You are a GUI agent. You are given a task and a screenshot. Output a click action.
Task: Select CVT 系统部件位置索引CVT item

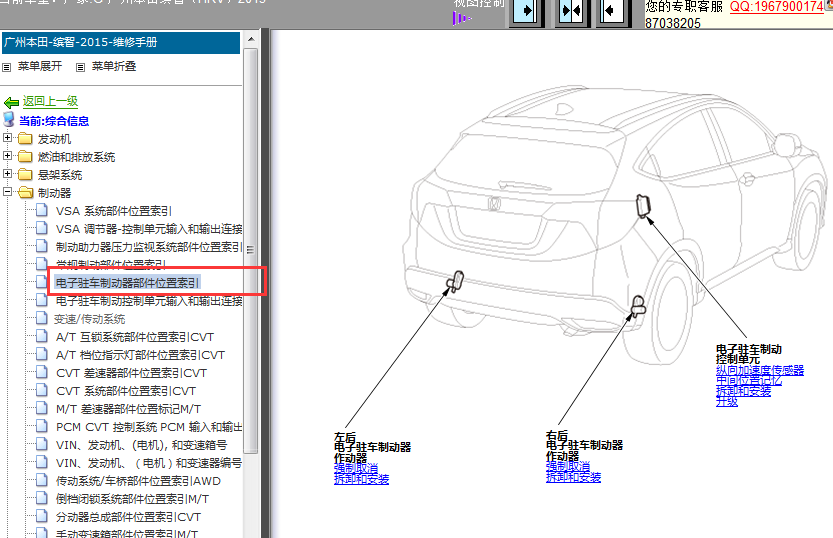tap(126, 391)
